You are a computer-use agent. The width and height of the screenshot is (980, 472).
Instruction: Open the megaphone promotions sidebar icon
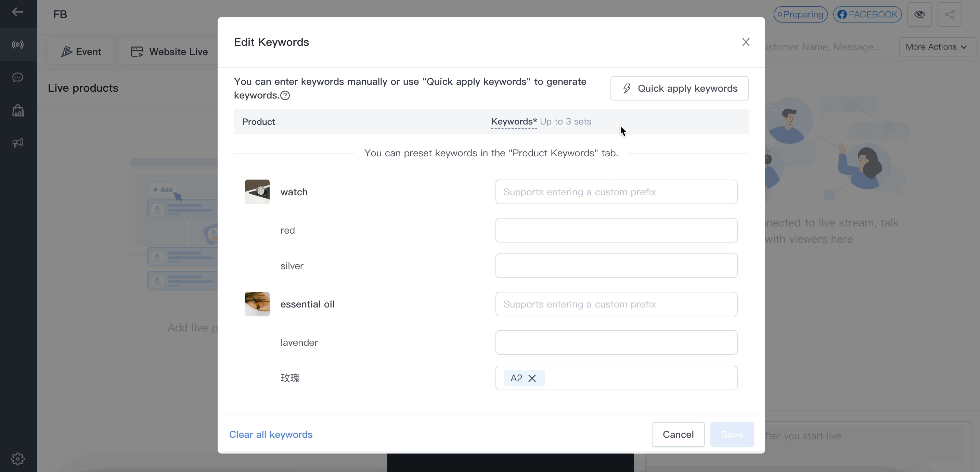coord(17,143)
